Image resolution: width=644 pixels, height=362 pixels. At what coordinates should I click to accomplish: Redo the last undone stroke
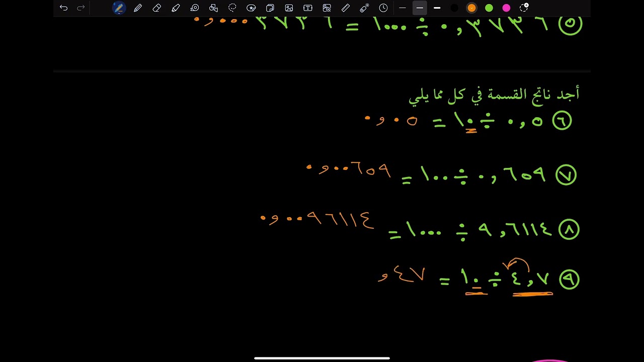[x=80, y=8]
